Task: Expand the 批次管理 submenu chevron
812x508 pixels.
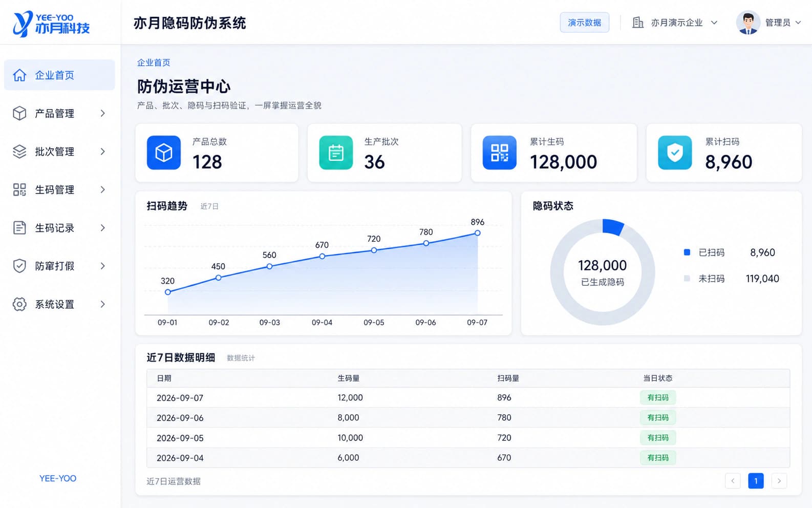Action: coord(103,152)
